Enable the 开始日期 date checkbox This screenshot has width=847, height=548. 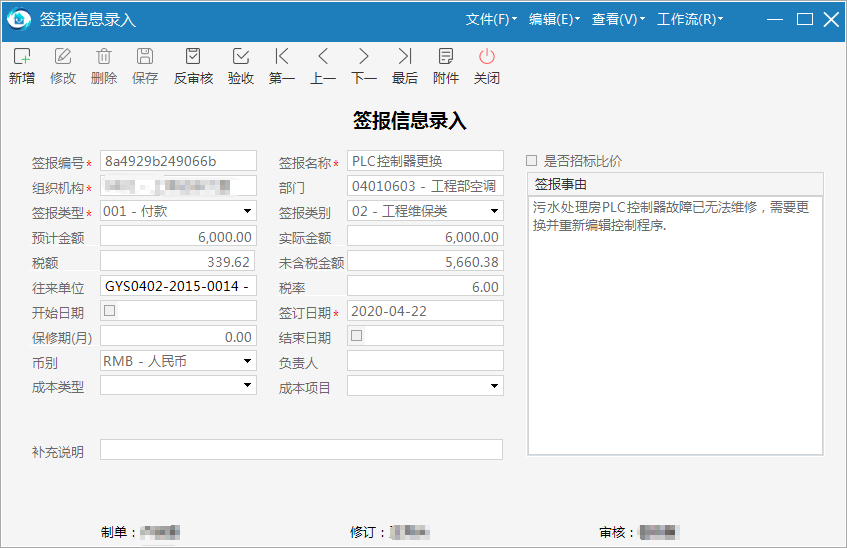(x=110, y=311)
